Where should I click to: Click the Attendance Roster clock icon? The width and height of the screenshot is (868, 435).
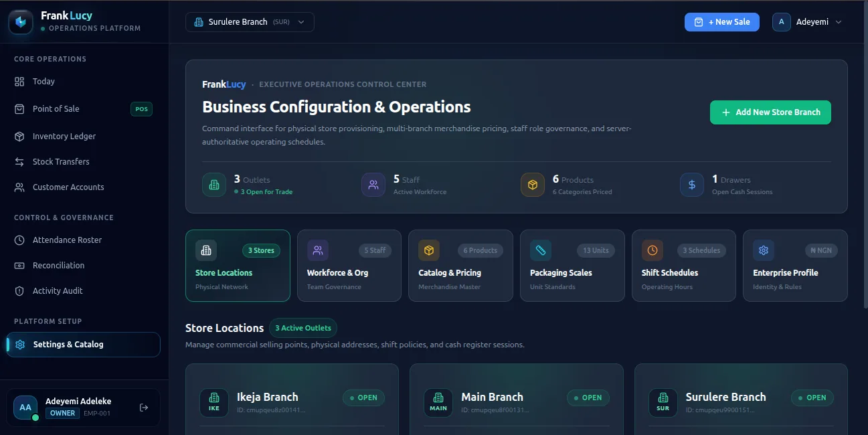[19, 240]
